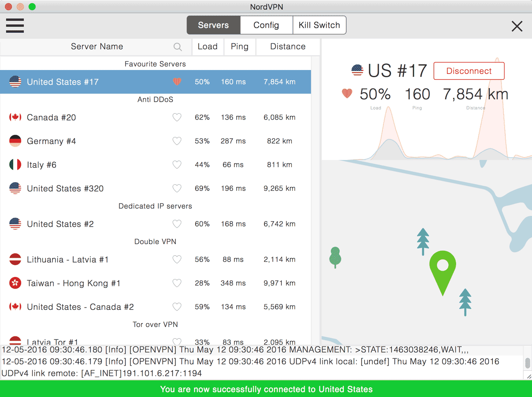Viewport: 532px width, 397px height.
Task: Click the 60% load value
Action: 202,224
